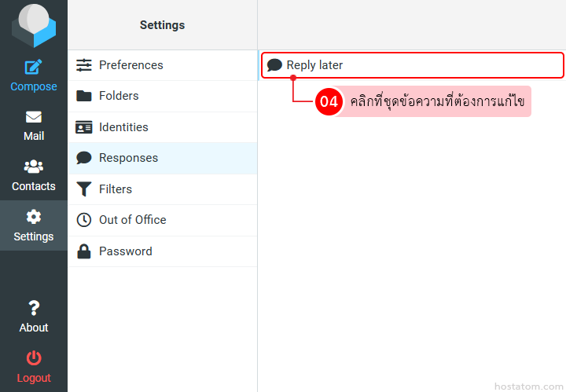Switch to the Folders settings section
566x392 pixels.
pyautogui.click(x=119, y=96)
